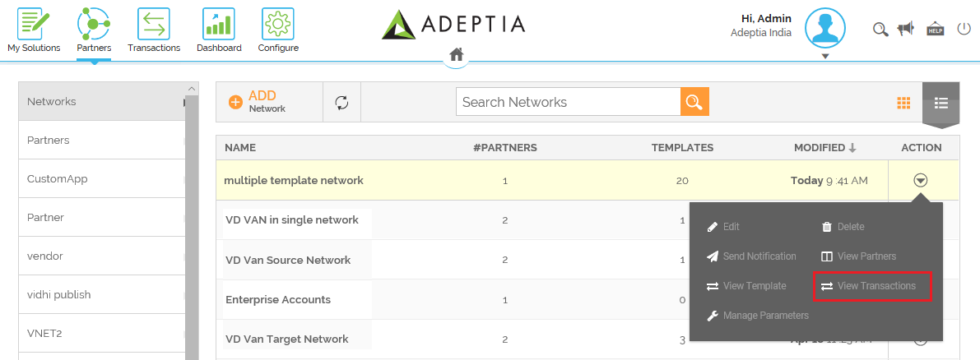
Task: Open the Transactions arrows icon
Action: 154,24
